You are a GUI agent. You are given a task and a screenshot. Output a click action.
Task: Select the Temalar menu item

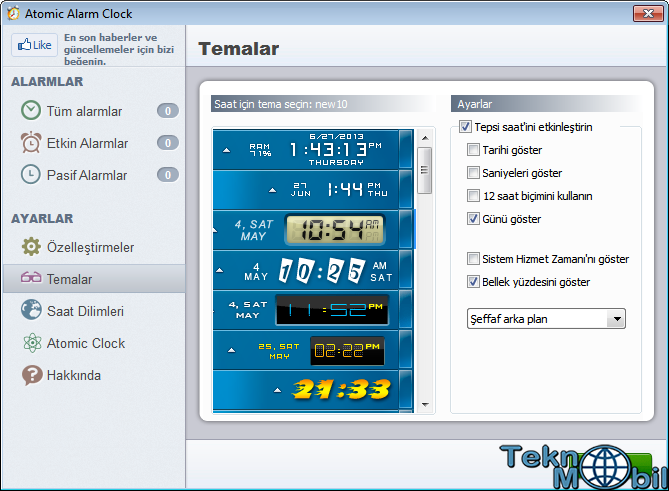click(94, 279)
